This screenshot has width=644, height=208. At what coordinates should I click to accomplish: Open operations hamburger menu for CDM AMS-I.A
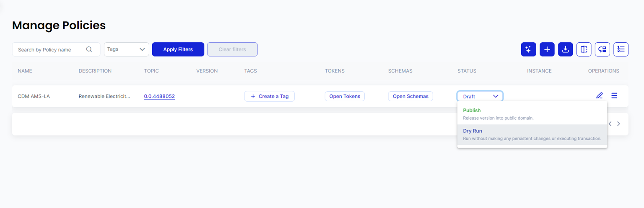[x=614, y=96]
